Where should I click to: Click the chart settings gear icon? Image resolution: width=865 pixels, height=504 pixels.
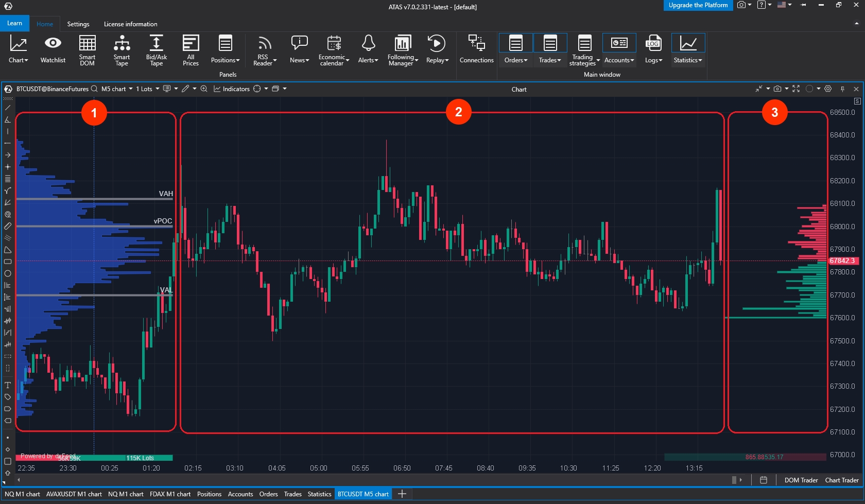click(x=828, y=89)
